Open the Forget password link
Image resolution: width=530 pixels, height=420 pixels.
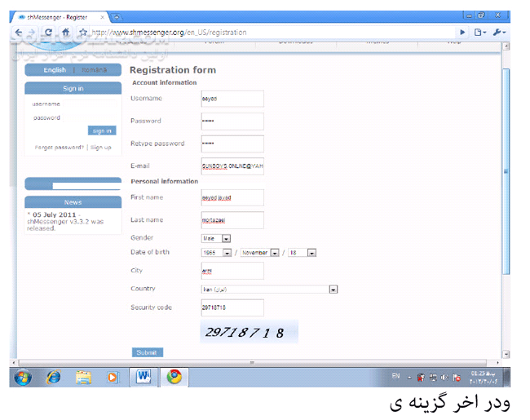coord(59,148)
